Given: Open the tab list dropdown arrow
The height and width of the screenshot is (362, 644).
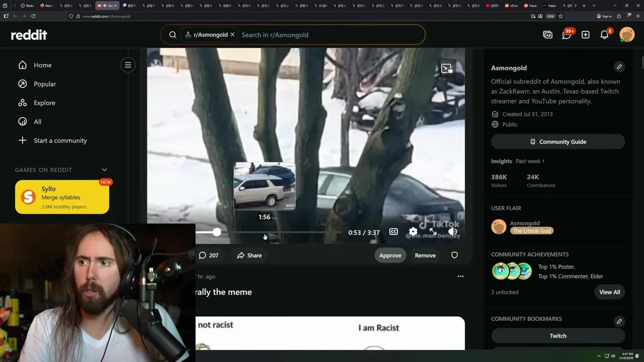Looking at the screenshot, I should click(594, 6).
